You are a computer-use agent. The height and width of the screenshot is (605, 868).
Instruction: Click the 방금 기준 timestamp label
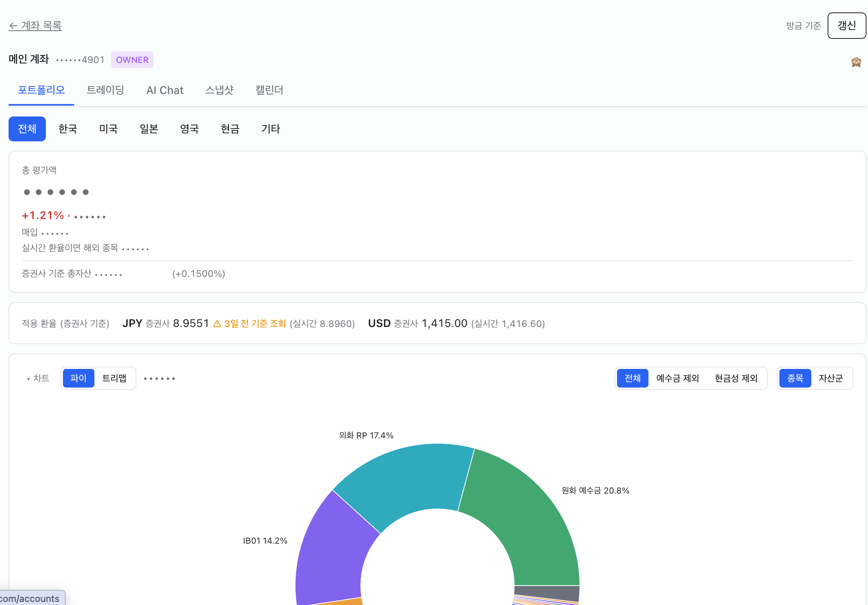pos(804,26)
